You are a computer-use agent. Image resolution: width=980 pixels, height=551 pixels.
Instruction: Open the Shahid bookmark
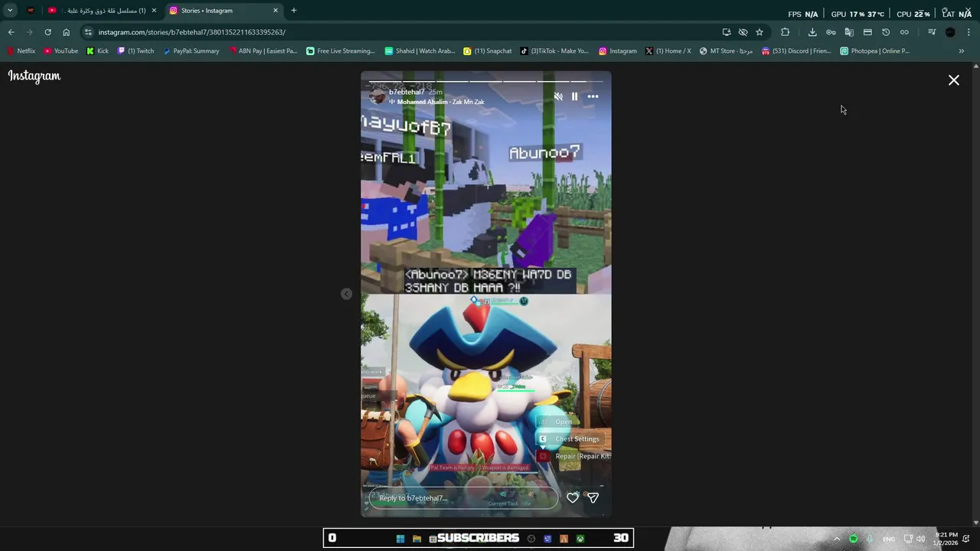click(420, 51)
